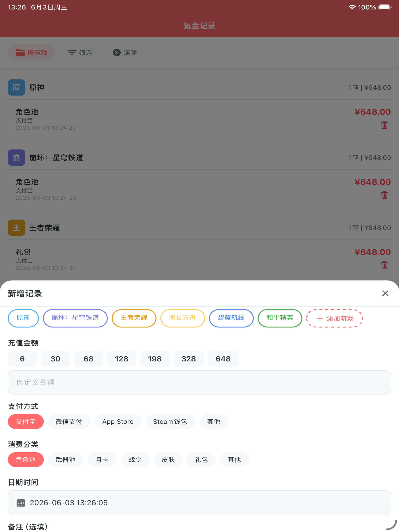399x532 pixels.
Task: Select 其他 spending category
Action: coord(234,460)
